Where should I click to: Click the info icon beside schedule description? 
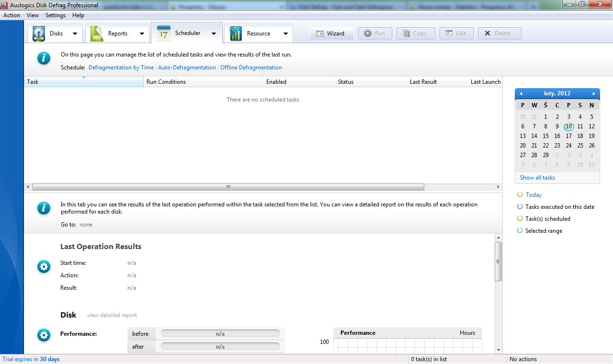[x=44, y=58]
